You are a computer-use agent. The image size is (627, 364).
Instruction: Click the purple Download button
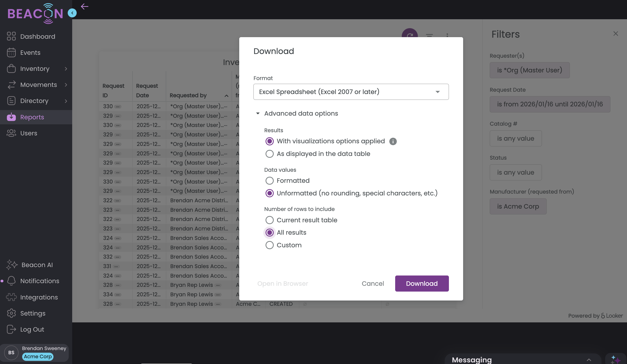(x=422, y=283)
